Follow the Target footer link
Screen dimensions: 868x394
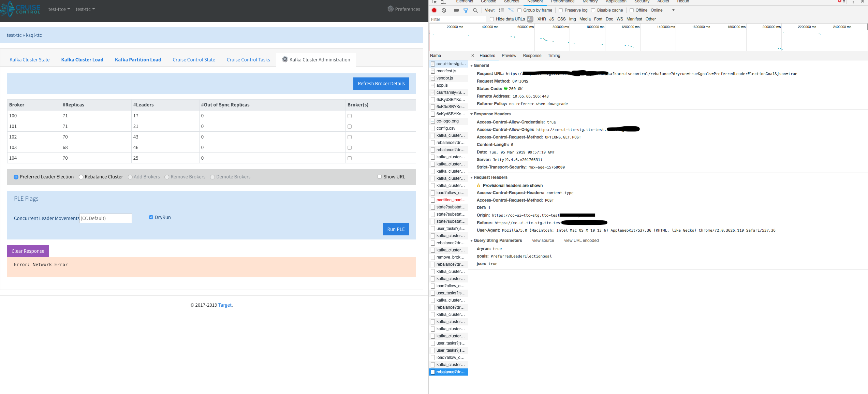[225, 305]
